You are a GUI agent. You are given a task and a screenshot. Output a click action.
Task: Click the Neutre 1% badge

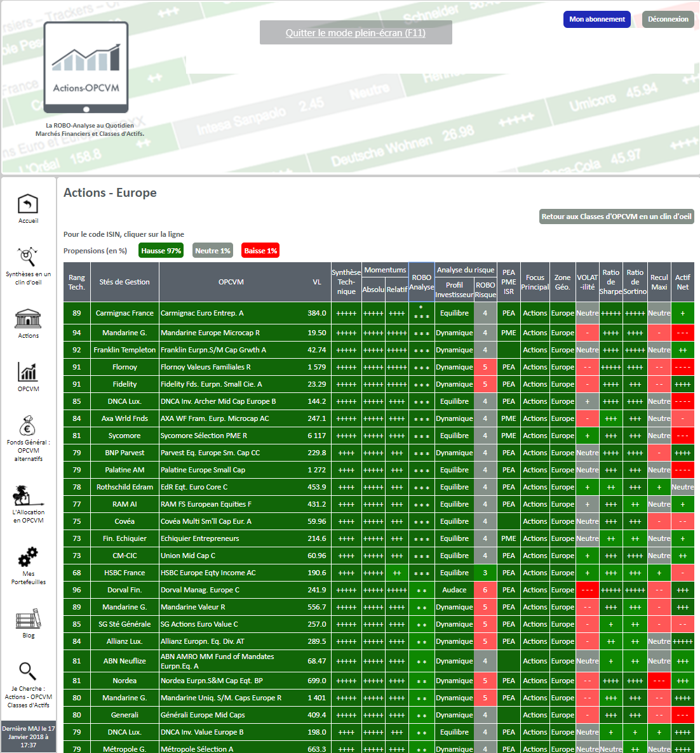[x=213, y=251]
